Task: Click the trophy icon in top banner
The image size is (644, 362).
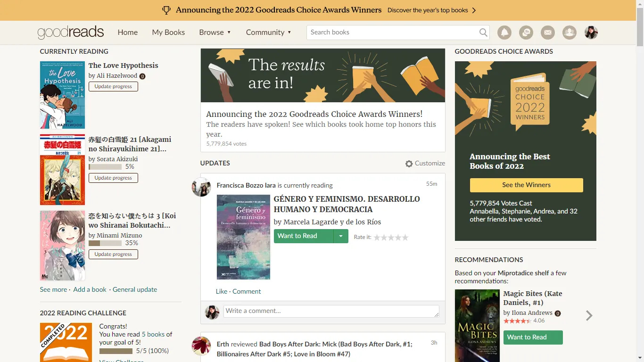Action: (x=166, y=10)
